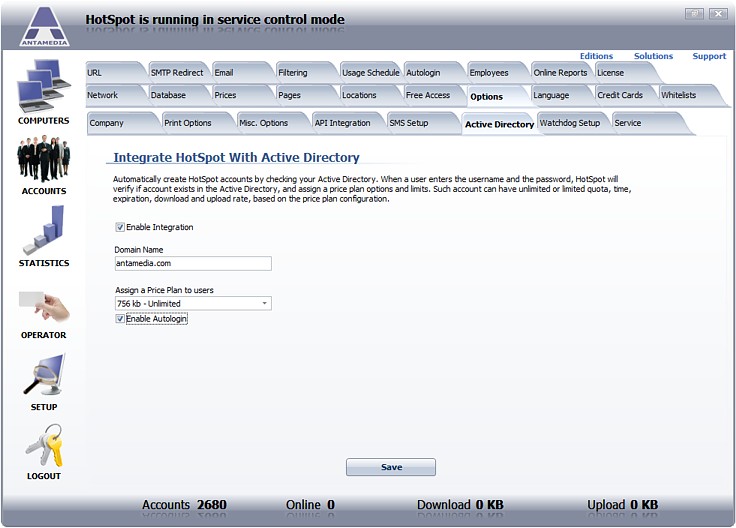Click the ACCOUNTS sidebar label
The width and height of the screenshot is (736, 528).
point(44,191)
